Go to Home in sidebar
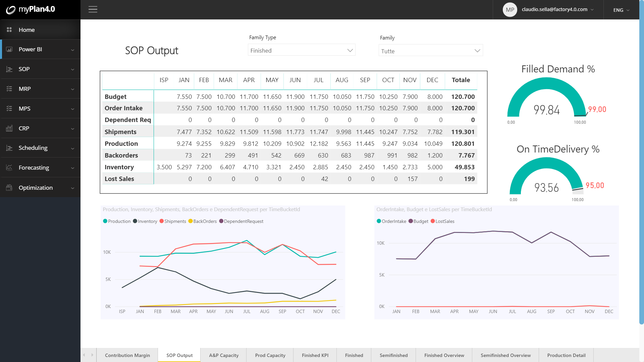Image resolution: width=644 pixels, height=362 pixels. tap(40, 29)
